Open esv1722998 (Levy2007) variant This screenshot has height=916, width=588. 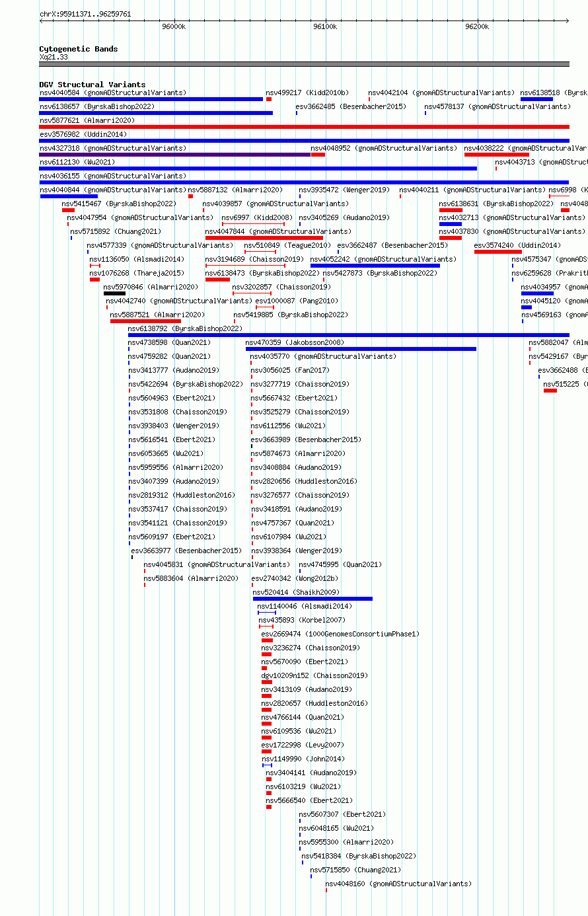[303, 745]
